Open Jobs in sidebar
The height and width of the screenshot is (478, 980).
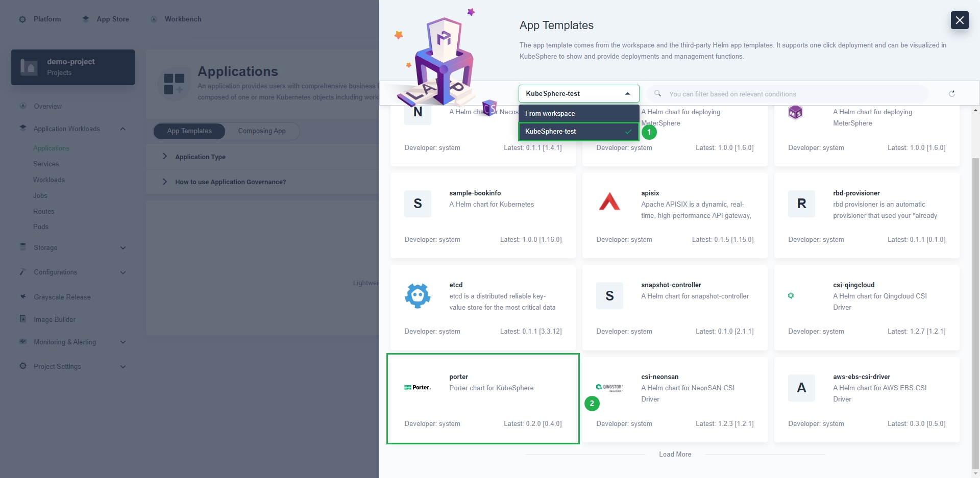(x=40, y=195)
